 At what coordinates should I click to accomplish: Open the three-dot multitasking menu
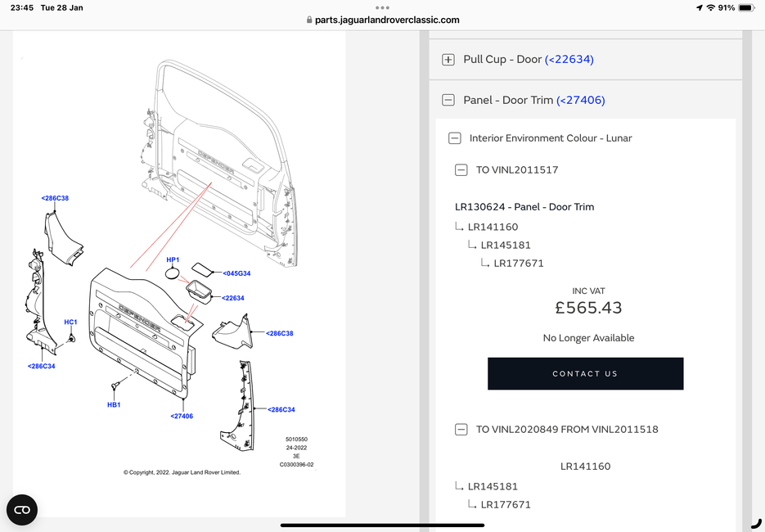pos(383,8)
